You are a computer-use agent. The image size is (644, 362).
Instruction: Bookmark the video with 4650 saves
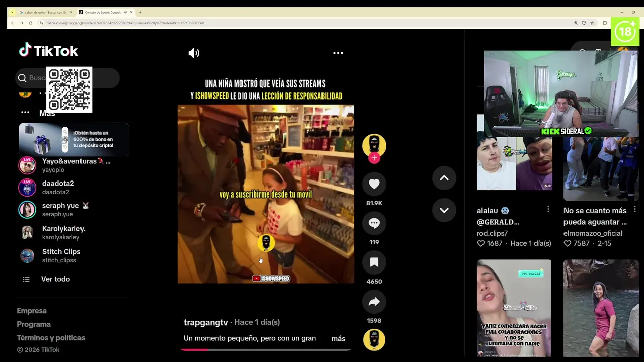(x=374, y=262)
